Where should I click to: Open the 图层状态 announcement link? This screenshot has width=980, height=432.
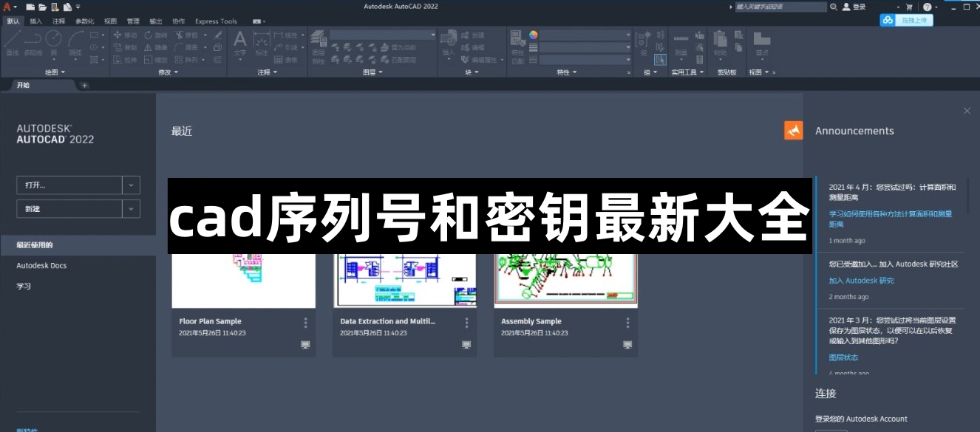click(843, 357)
